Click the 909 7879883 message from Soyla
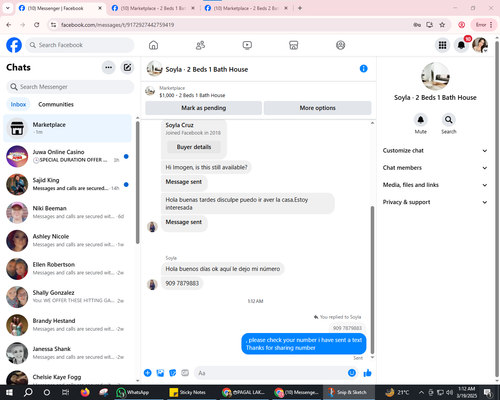Viewport: 500px width, 400px height. tap(182, 283)
